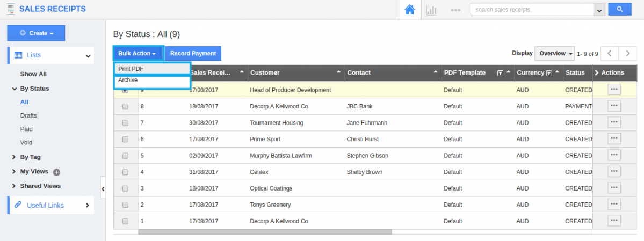The height and width of the screenshot is (241, 644).
Task: Click the Record Payment button
Action: (193, 53)
